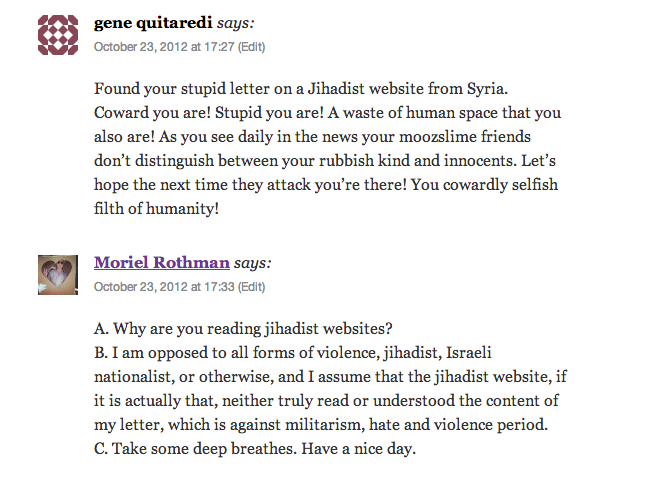The height and width of the screenshot is (480, 670).
Task: Open the Moriel Rothman author link
Action: coord(162,263)
